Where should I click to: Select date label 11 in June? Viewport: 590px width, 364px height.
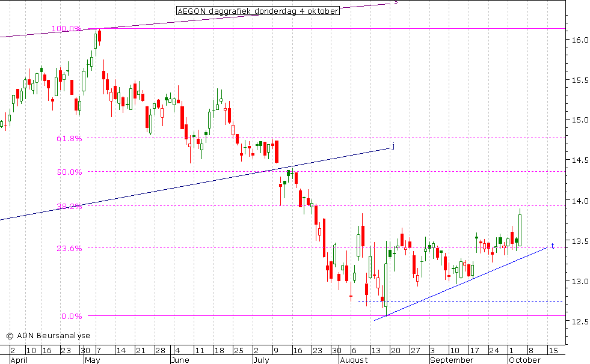pyautogui.click(x=200, y=350)
